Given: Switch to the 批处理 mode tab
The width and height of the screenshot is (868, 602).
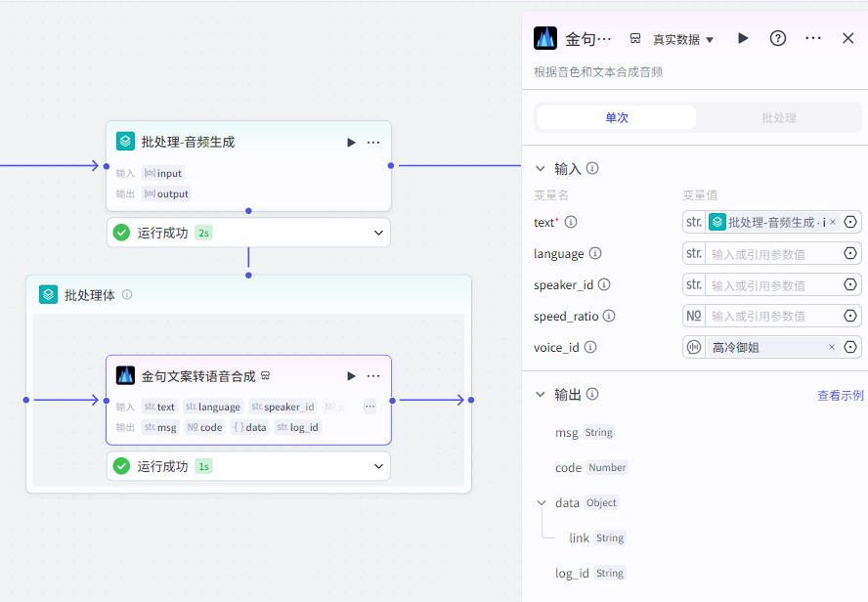Looking at the screenshot, I should point(779,117).
